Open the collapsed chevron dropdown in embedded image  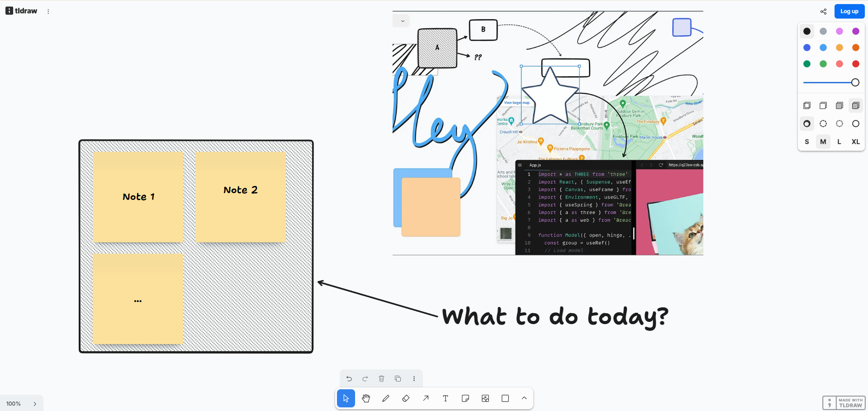[x=403, y=21]
